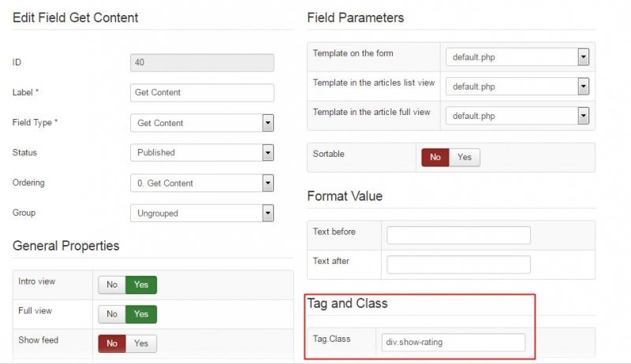Expand Template in articles list view dropdown

pyautogui.click(x=517, y=87)
